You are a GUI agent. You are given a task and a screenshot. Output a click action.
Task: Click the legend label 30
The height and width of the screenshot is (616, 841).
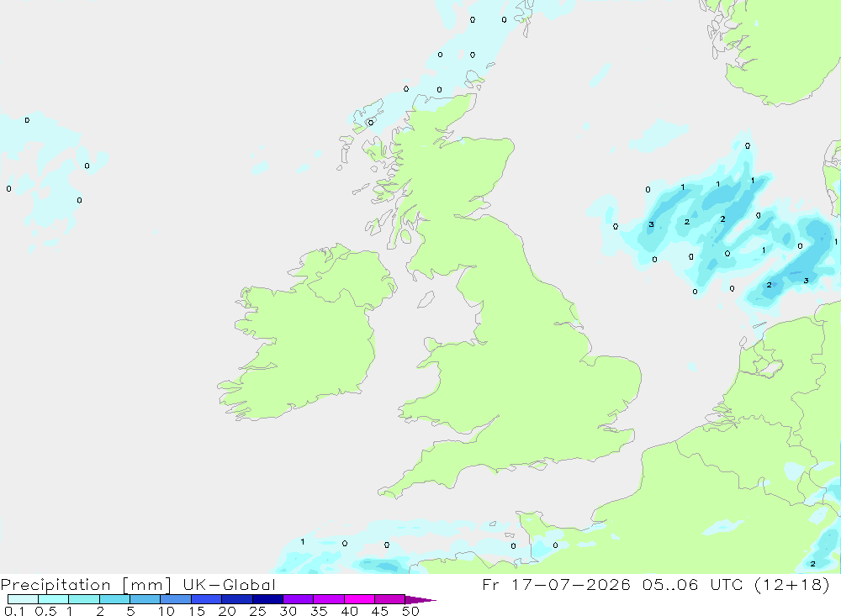click(x=288, y=611)
